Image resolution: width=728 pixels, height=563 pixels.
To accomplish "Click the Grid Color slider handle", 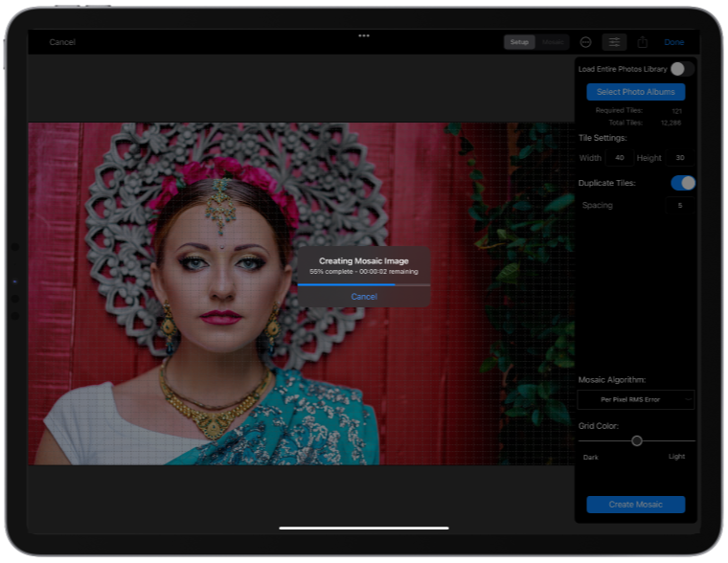I will click(x=637, y=440).
